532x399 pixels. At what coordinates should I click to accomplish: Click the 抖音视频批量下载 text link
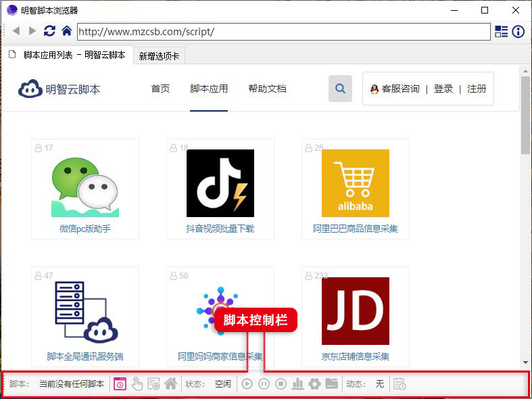tap(220, 229)
